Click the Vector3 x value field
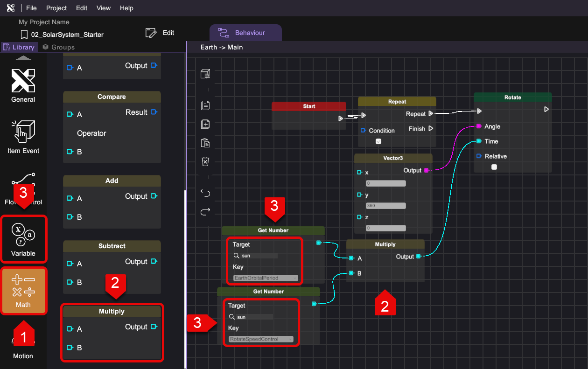The height and width of the screenshot is (369, 588). click(386, 183)
